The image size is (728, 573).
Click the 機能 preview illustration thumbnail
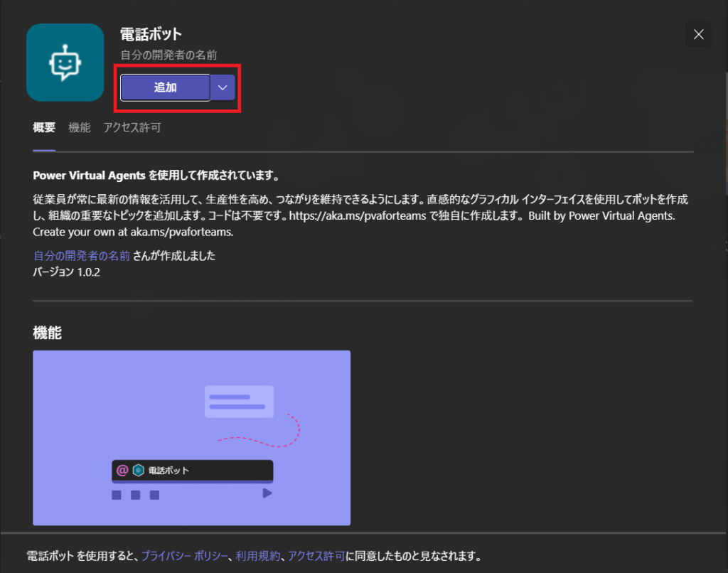(192, 438)
